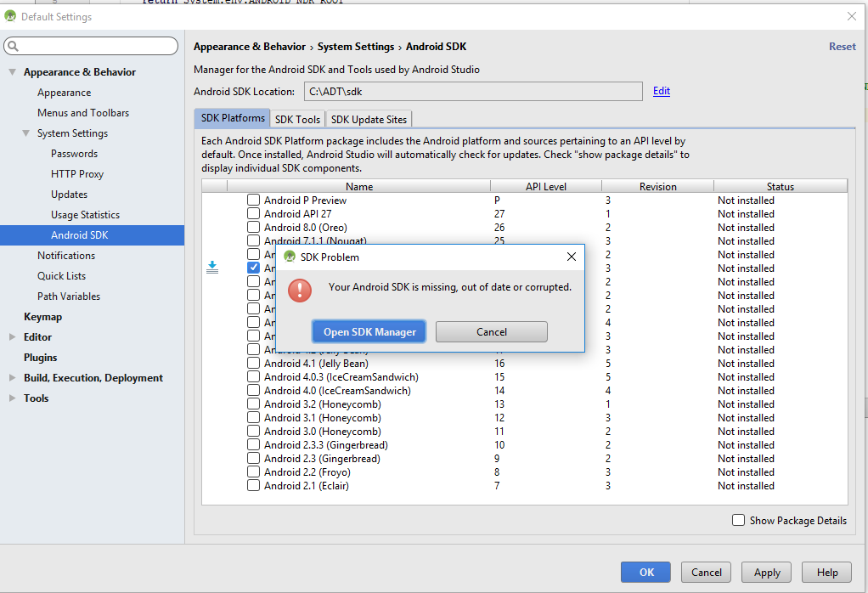
Task: Click the Reset link at the top right
Action: click(842, 46)
